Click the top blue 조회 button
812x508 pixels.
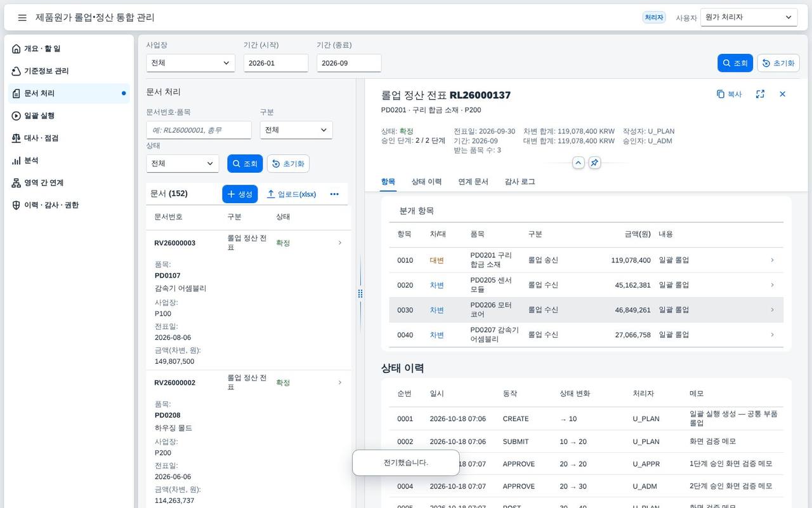(735, 63)
